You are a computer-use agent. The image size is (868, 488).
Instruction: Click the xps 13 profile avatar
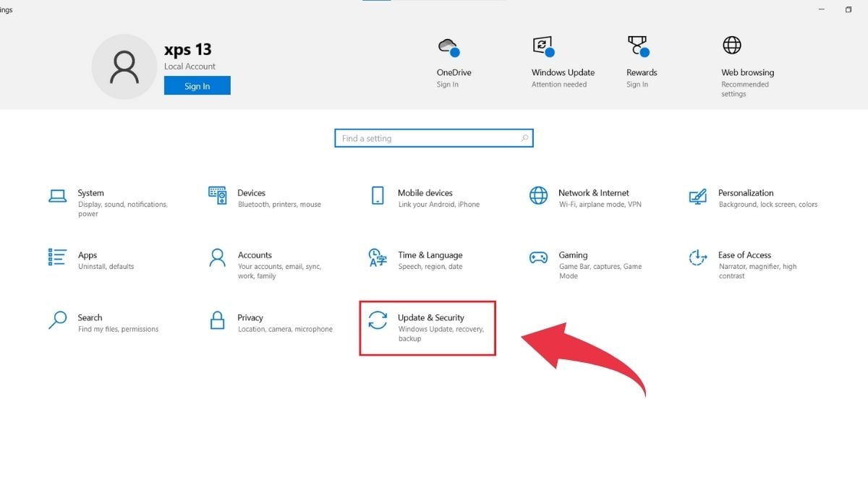(x=124, y=66)
